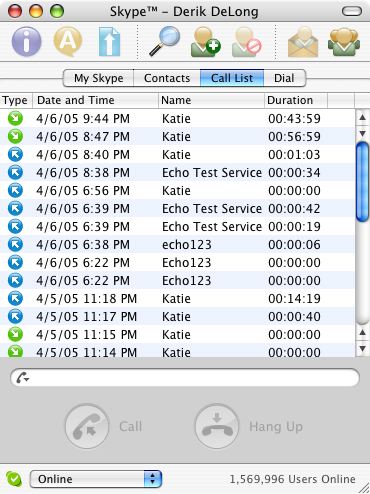
Task: Select the 4/6/05 6:56 PM date cell
Action: pyautogui.click(x=83, y=191)
